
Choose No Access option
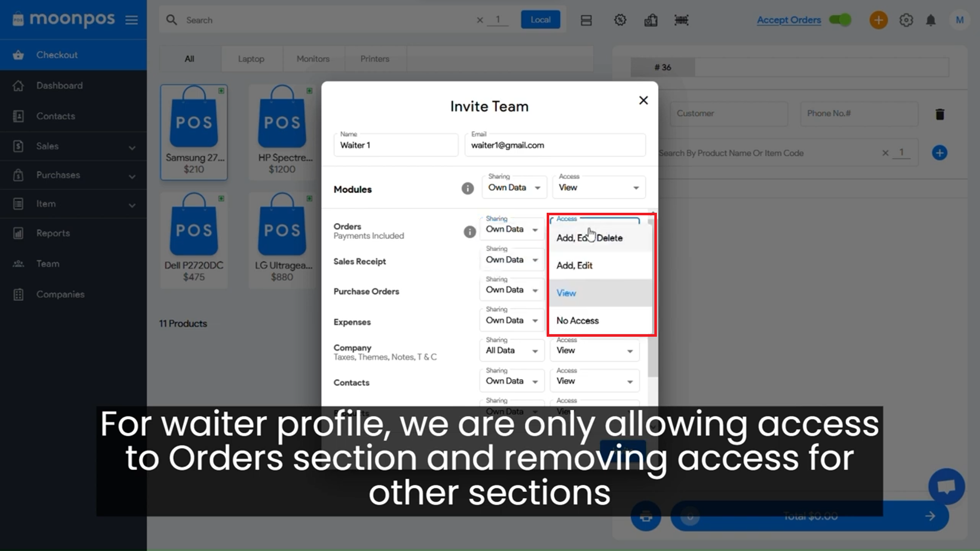(x=600, y=320)
